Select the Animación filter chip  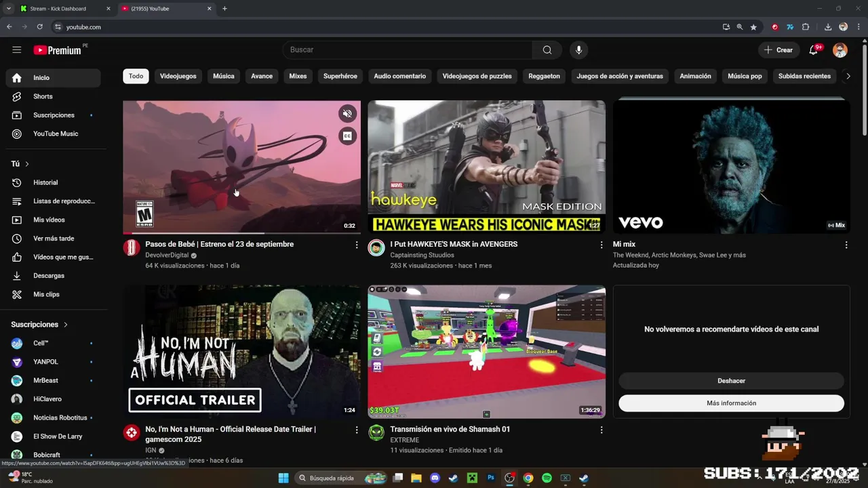696,77
